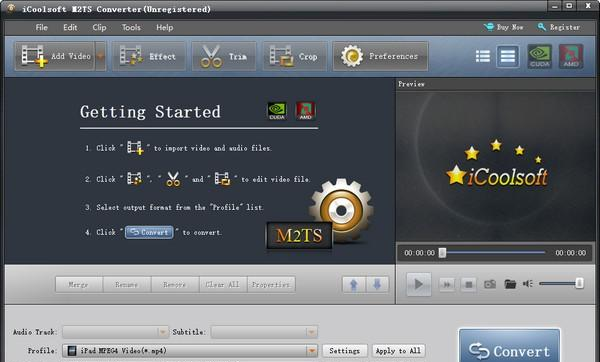Click scissors icon in step 2
This screenshot has width=600, height=362.
point(173,179)
